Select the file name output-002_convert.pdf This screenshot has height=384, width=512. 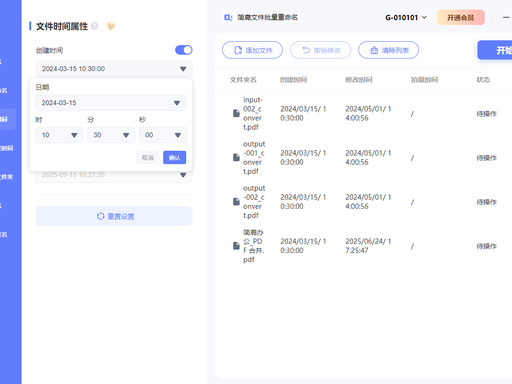click(x=254, y=202)
